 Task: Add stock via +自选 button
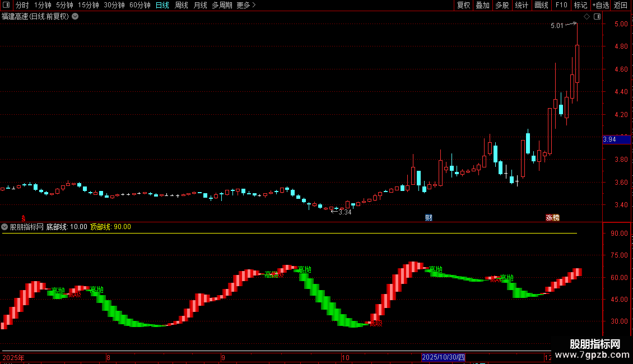pyautogui.click(x=601, y=5)
